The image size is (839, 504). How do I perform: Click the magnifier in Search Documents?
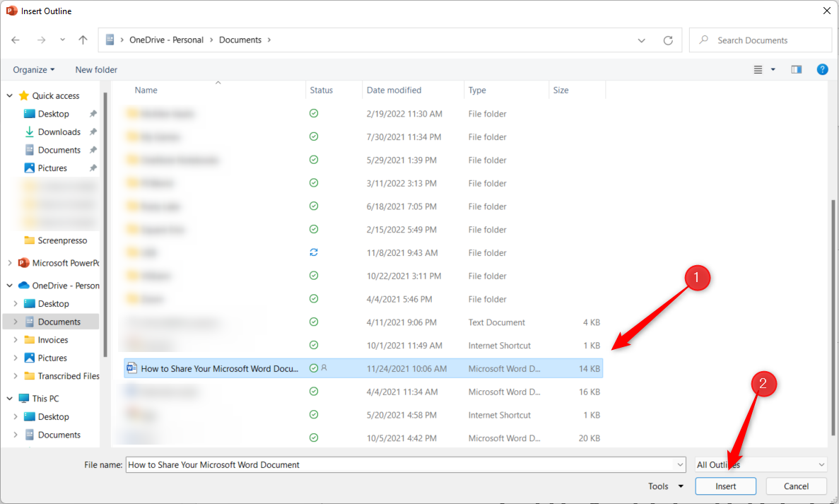(x=703, y=40)
